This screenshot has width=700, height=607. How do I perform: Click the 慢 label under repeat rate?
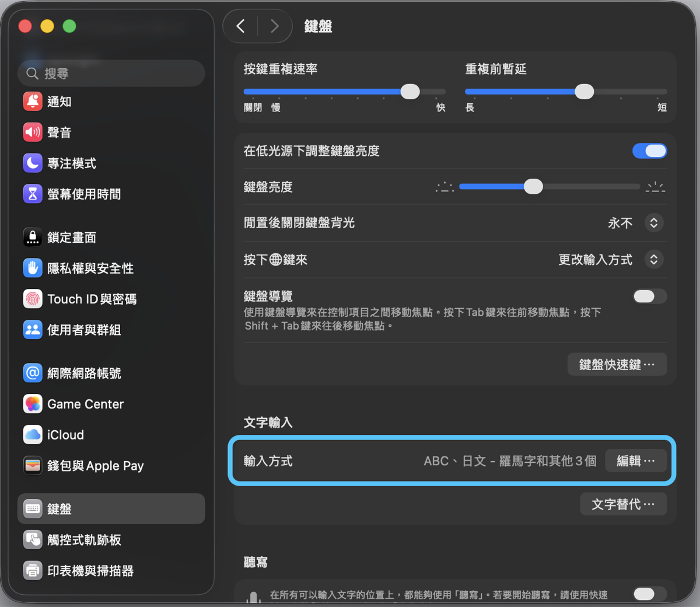pos(276,107)
